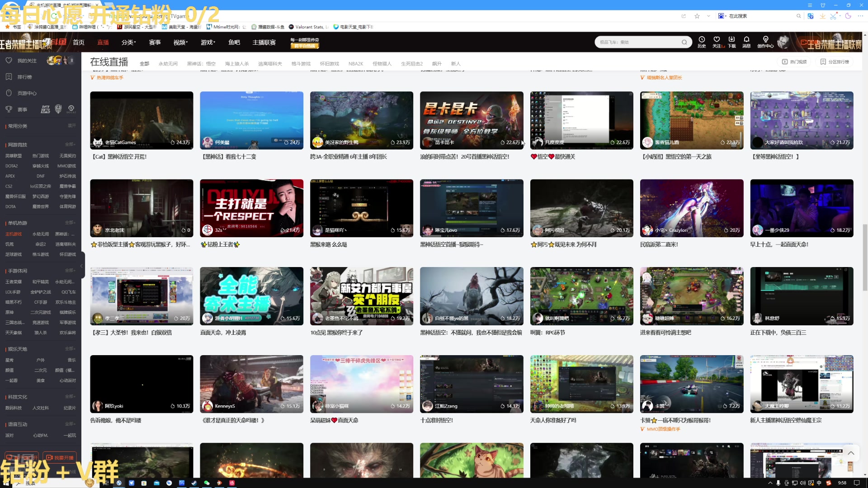Click the browser bookmark star icon

click(x=697, y=16)
